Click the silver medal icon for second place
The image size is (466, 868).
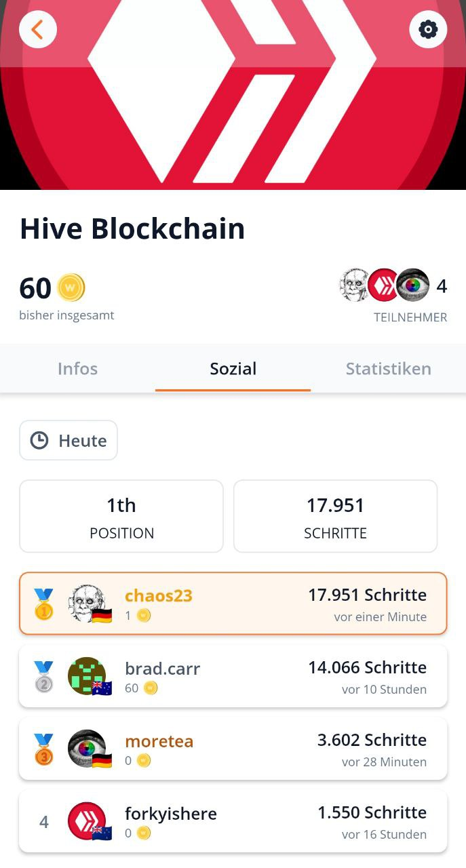click(x=43, y=676)
